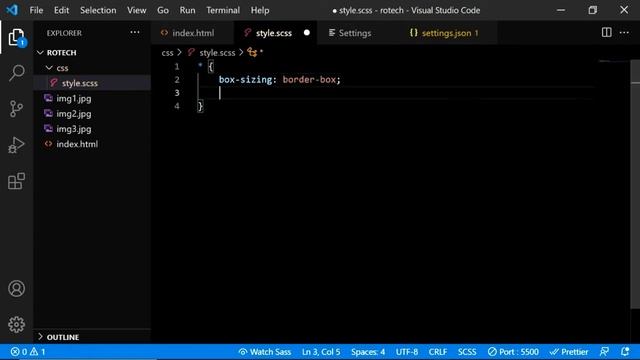
Task: Open the Edit menu
Action: [x=61, y=10]
